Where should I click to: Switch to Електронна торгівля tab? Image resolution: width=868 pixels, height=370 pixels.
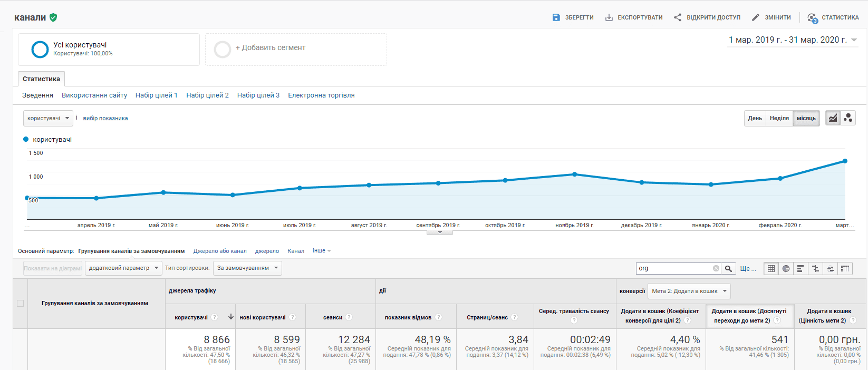click(321, 95)
